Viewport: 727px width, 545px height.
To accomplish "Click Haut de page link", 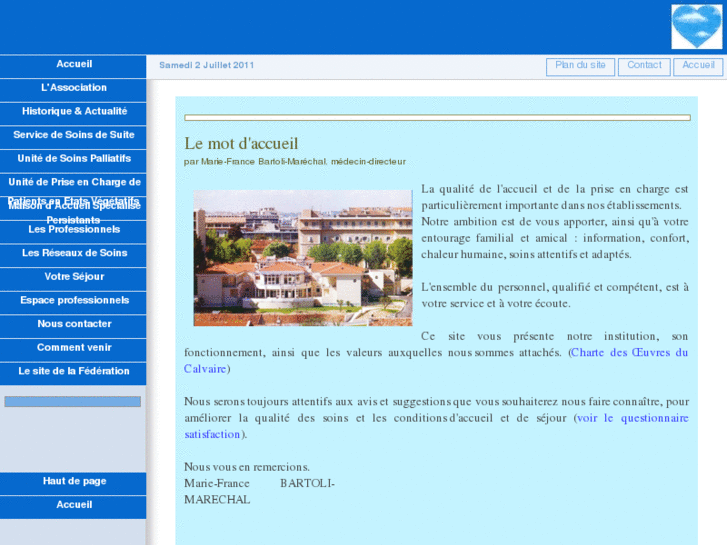I will (x=73, y=484).
